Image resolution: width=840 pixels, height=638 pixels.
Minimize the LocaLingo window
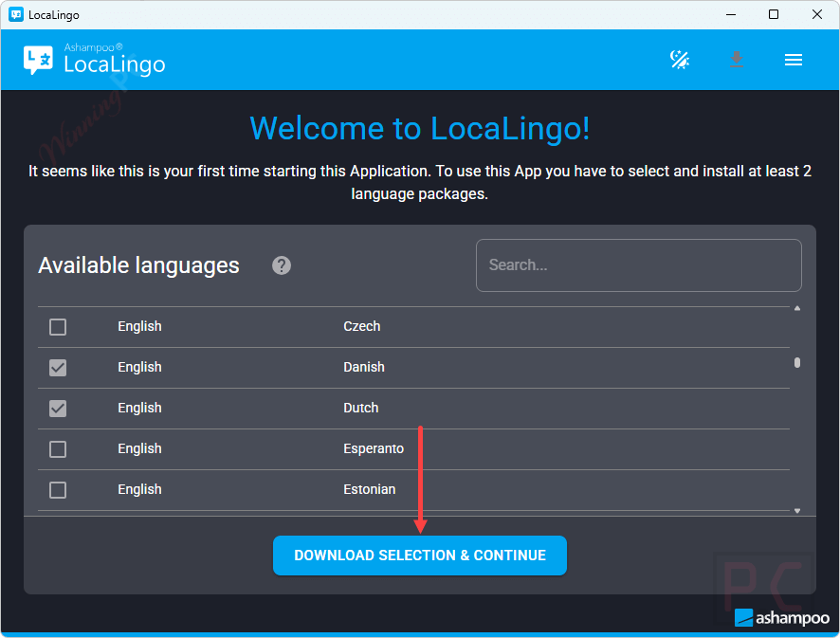pyautogui.click(x=731, y=14)
